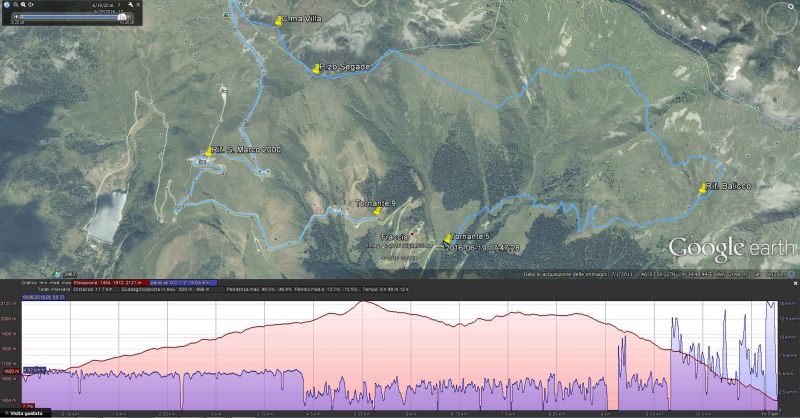The width and height of the screenshot is (800, 418).
Task: Close the elevation profile panel
Action: click(795, 283)
